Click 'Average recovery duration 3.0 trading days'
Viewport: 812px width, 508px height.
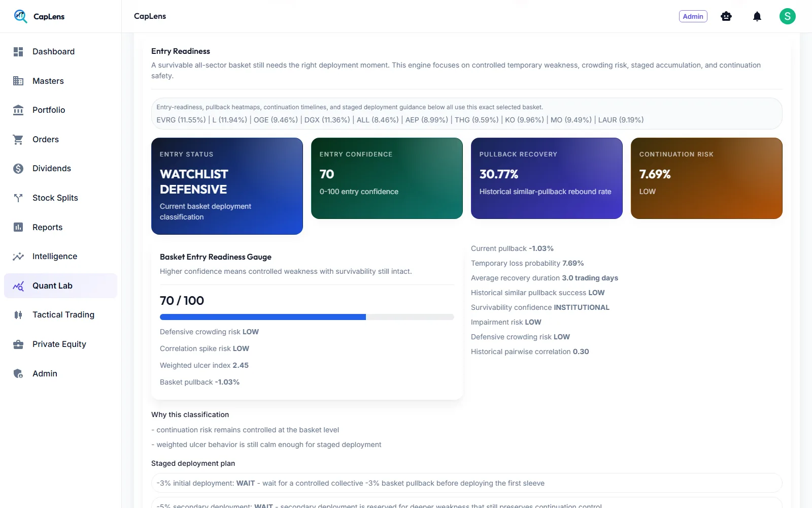pos(545,278)
